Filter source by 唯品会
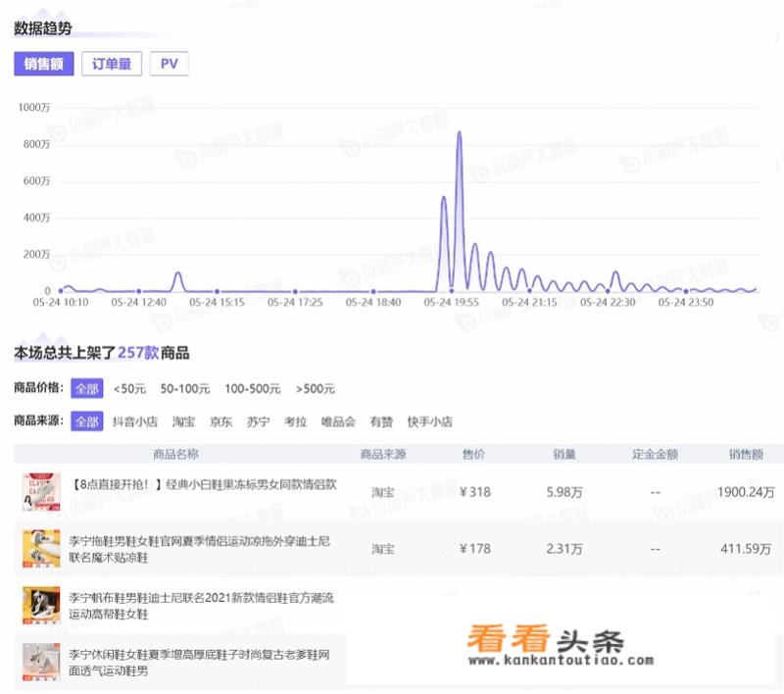Image resolution: width=784 pixels, height=694 pixels. tap(338, 421)
